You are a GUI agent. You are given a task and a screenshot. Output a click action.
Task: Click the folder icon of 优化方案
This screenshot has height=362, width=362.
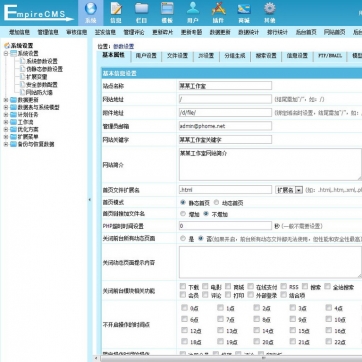coord(13,129)
